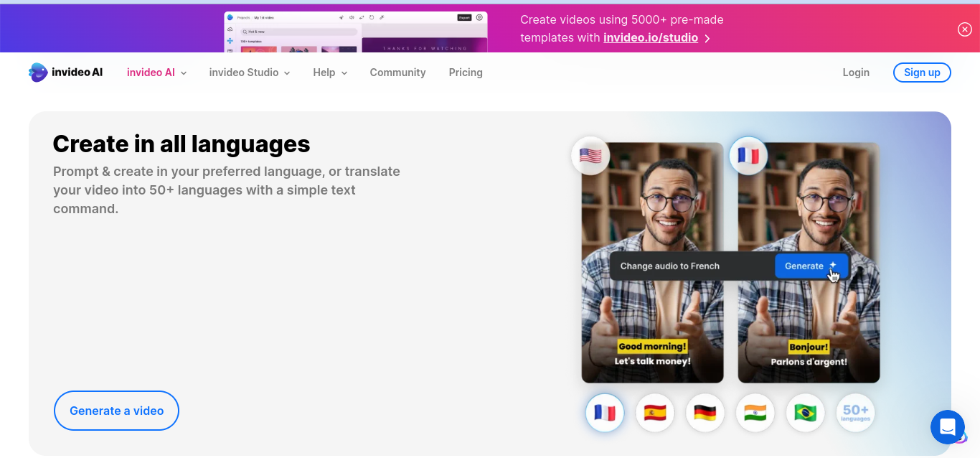Open the chat support bubble
Viewport: 980px width, 458px height.
(x=948, y=427)
